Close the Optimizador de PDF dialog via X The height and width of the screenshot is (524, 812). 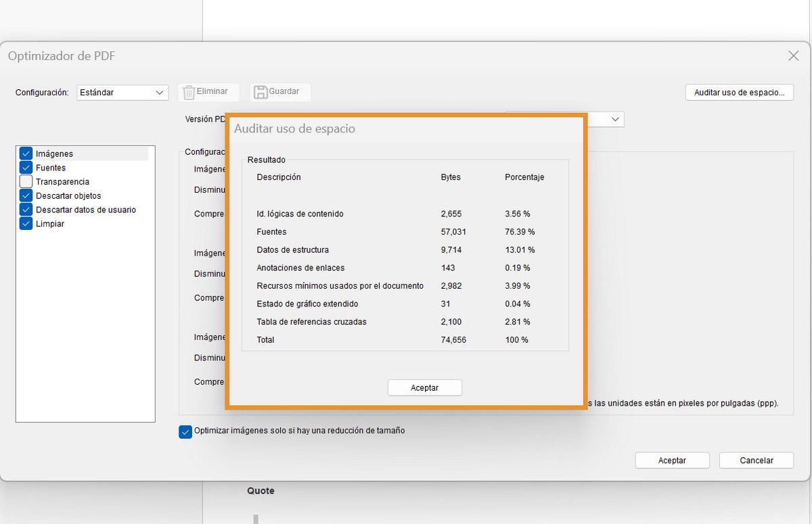(793, 56)
